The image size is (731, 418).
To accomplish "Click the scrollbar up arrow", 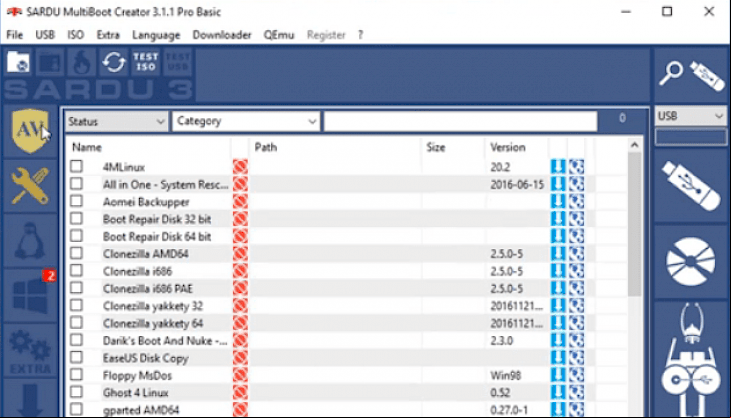I will (x=634, y=145).
